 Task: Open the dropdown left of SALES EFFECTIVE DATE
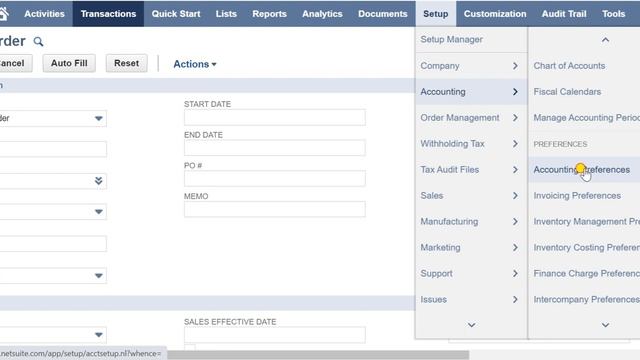point(98,335)
